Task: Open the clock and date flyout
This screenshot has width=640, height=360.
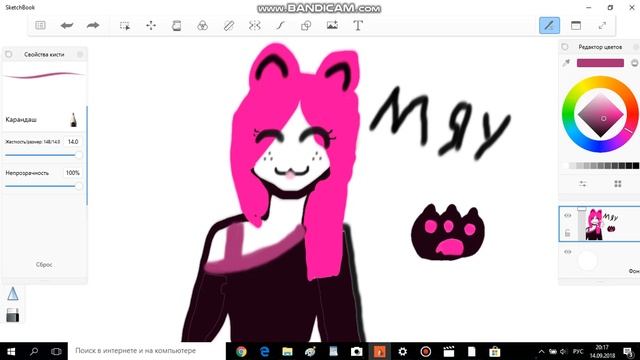Action: [602, 351]
